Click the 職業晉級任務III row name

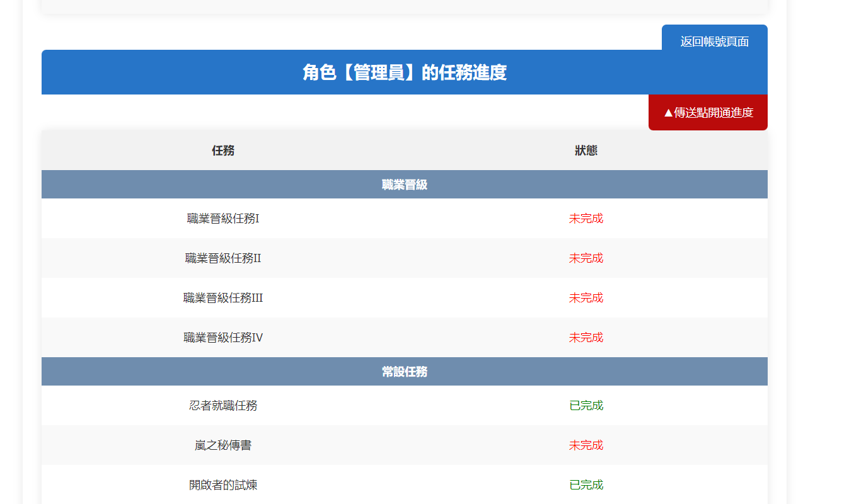coord(223,298)
